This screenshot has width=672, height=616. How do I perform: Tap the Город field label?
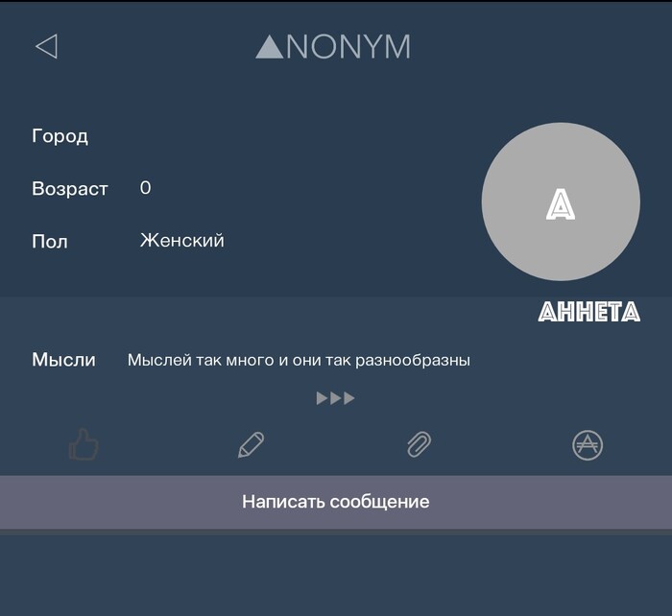[60, 136]
